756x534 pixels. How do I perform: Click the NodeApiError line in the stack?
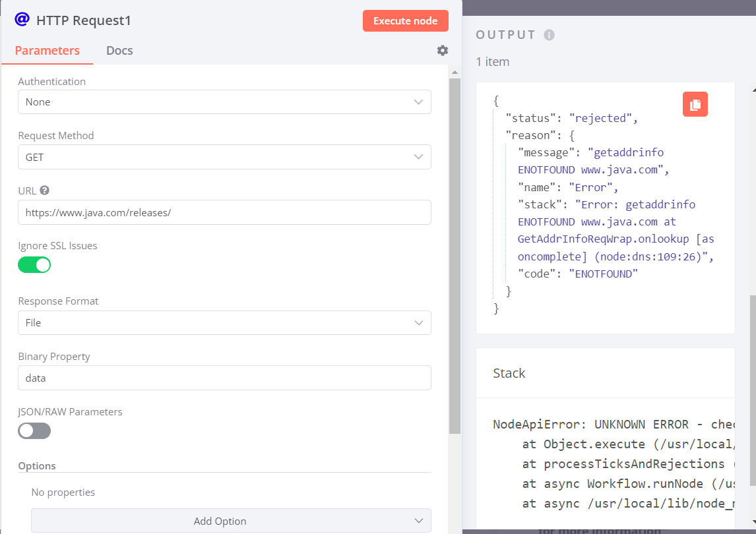(614, 424)
